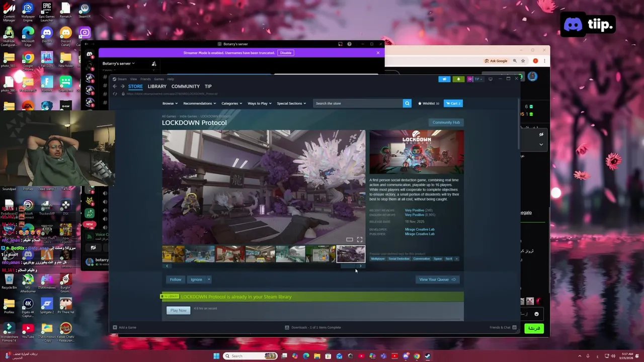644x362 pixels.
Task: Open File Explorer from the taskbar
Action: click(x=317, y=356)
